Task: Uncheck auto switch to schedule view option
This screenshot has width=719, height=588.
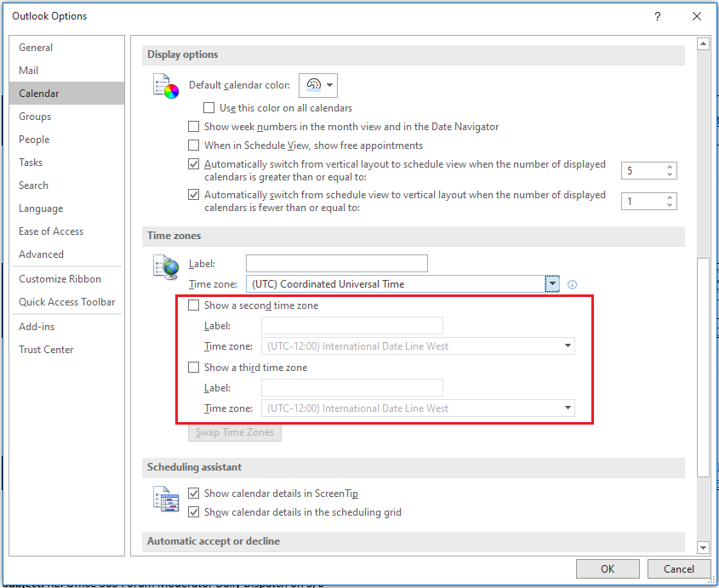Action: (x=193, y=164)
